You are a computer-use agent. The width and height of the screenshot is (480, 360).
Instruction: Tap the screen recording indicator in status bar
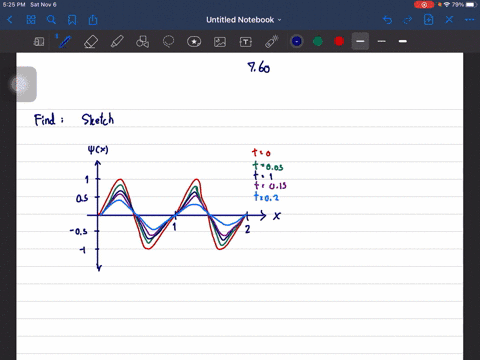coord(424,5)
